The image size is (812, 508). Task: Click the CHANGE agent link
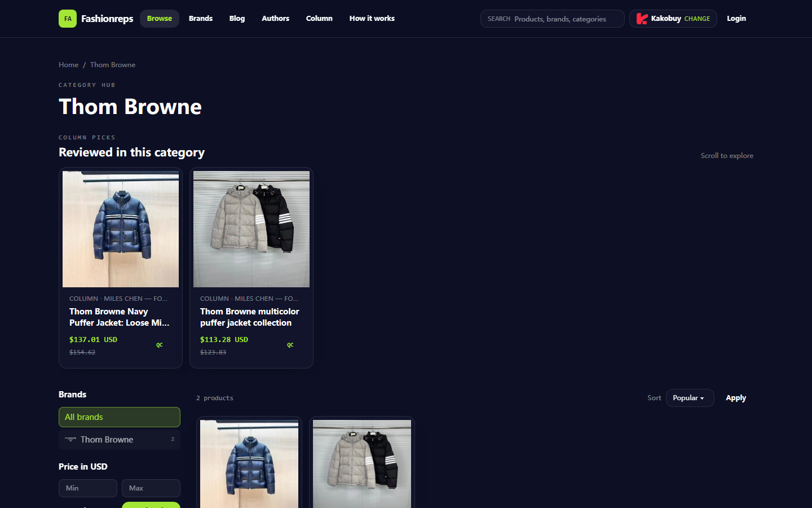[697, 19]
